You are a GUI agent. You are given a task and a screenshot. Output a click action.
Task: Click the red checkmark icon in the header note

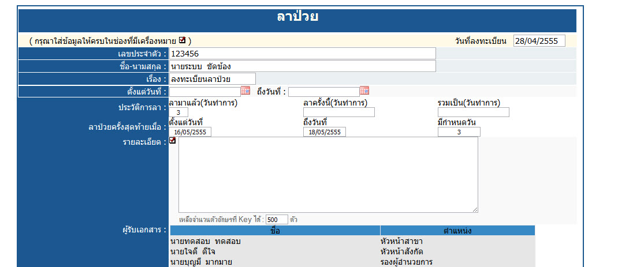pyautogui.click(x=183, y=40)
